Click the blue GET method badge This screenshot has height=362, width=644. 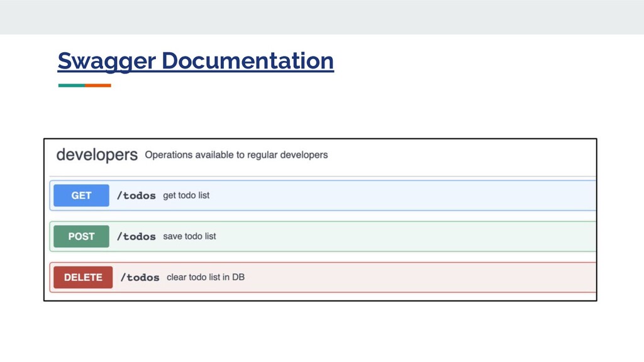coord(81,195)
